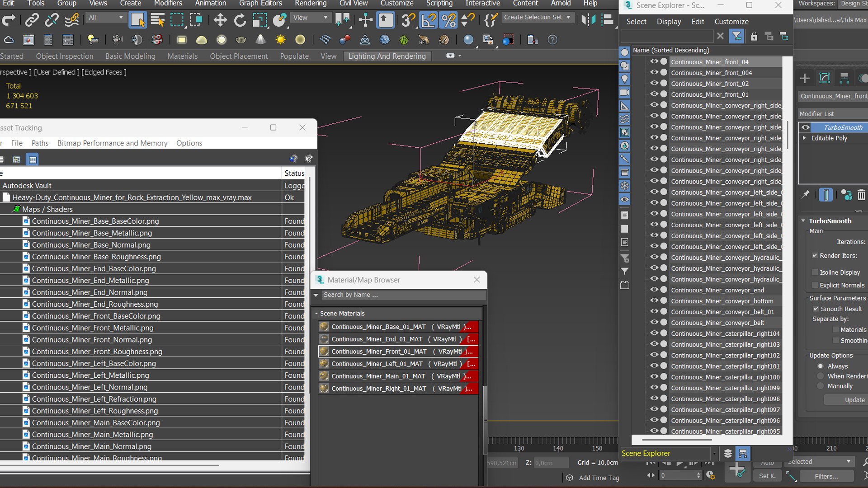Screen dimensions: 868x488
Task: Toggle the Scene Explorer lock selection icon
Action: click(754, 37)
